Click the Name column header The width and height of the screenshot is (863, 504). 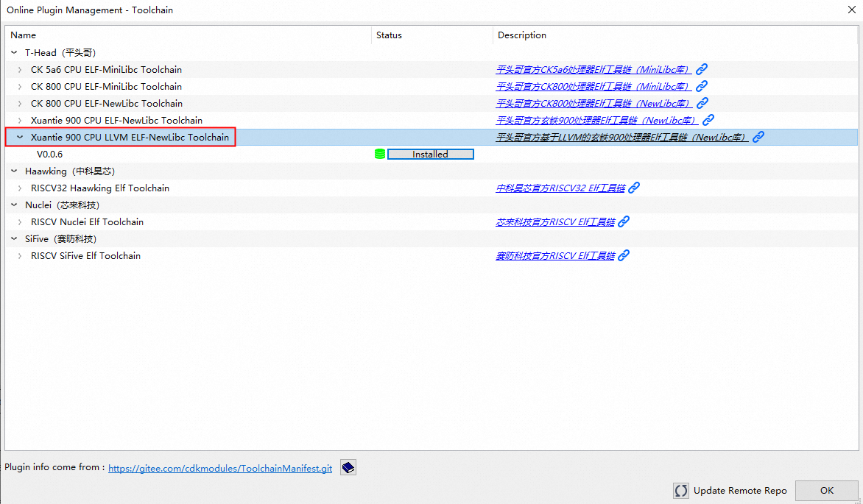pyautogui.click(x=23, y=35)
